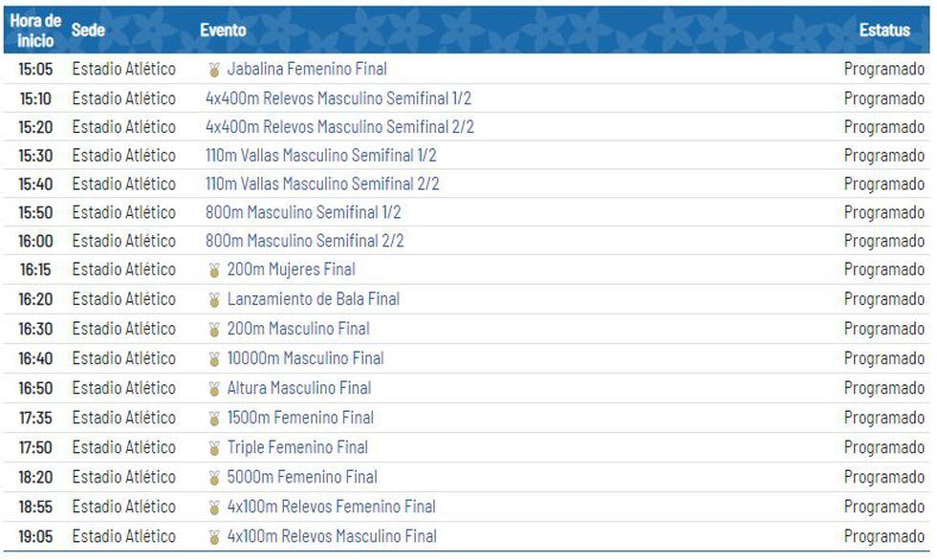Click Estadio Atlético venue in 16:00 row
This screenshot has height=560, width=937.
point(124,241)
